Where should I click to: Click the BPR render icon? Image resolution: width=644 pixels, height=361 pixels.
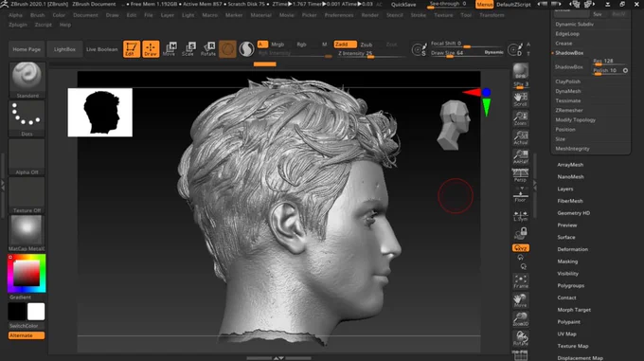click(520, 72)
